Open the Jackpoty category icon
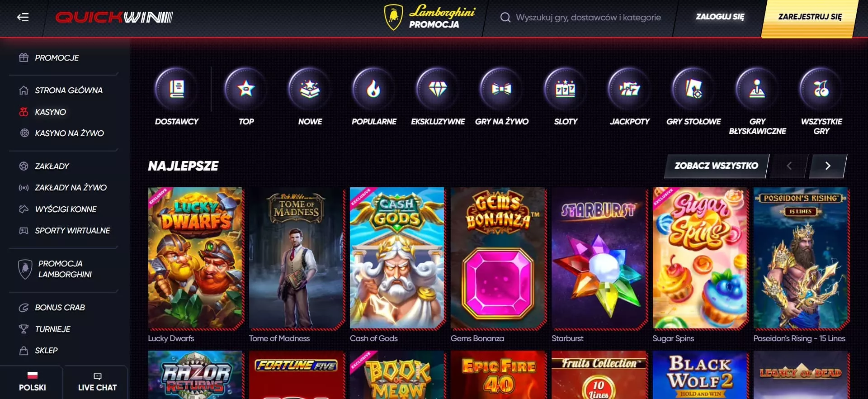 tap(629, 89)
